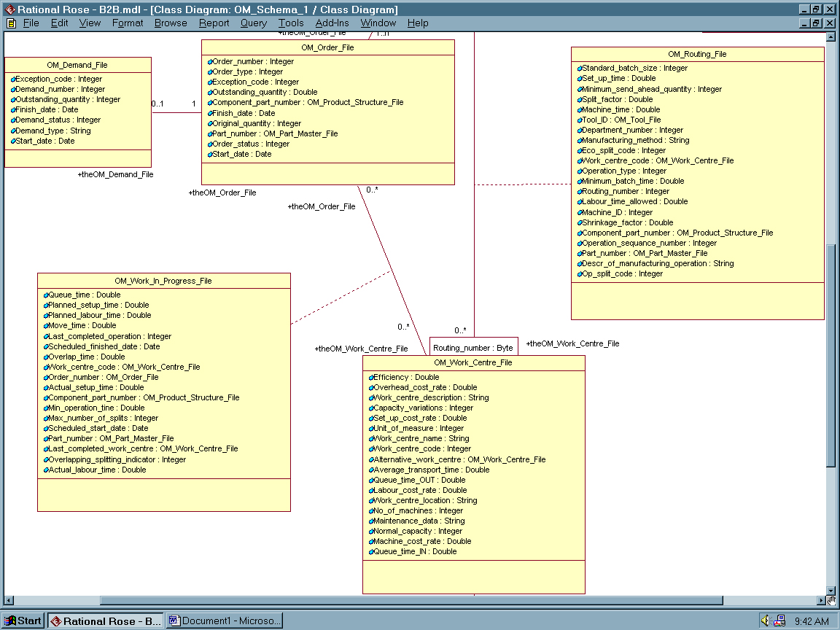This screenshot has height=630, width=840.
Task: Switch to Document1 Microsoft Word taskbar button
Action: click(225, 621)
